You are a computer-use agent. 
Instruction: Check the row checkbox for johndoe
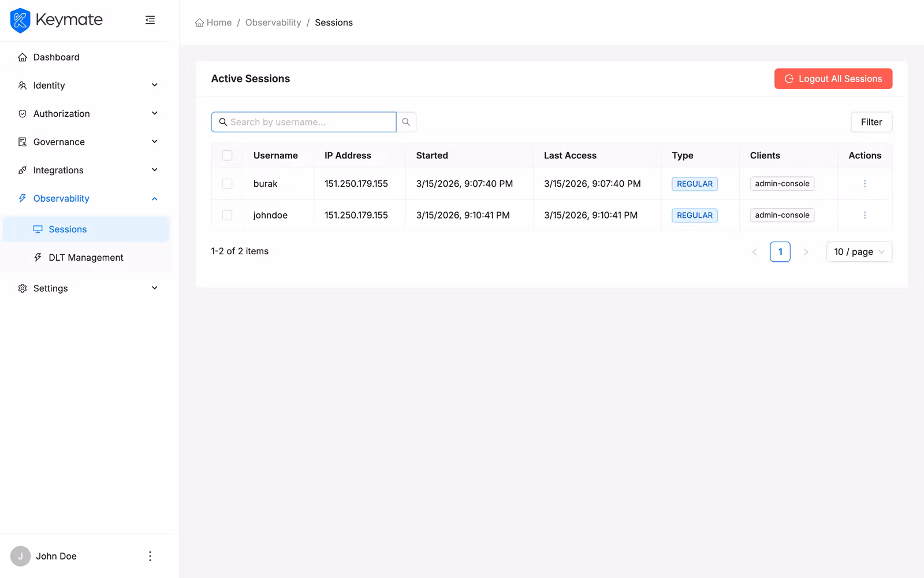click(x=227, y=214)
